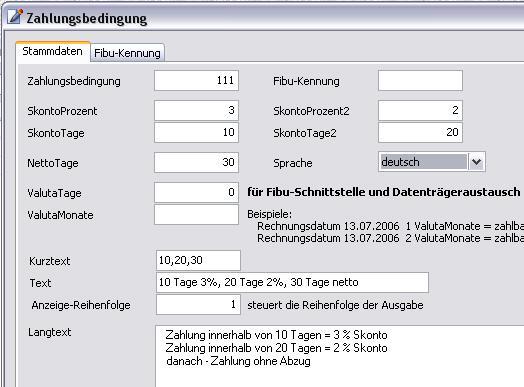
Task: Focus the NettoTage field showing 30
Action: 196,163
